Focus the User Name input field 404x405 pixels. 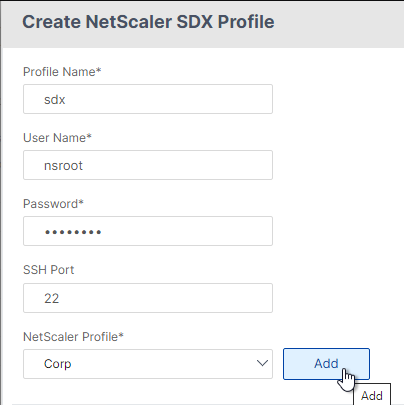point(148,165)
